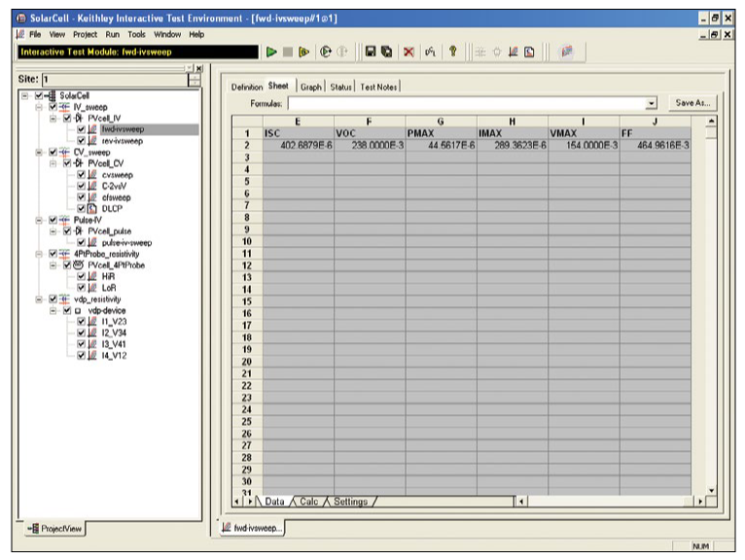Select the Calc sheet tab
The height and width of the screenshot is (560, 745).
309,502
